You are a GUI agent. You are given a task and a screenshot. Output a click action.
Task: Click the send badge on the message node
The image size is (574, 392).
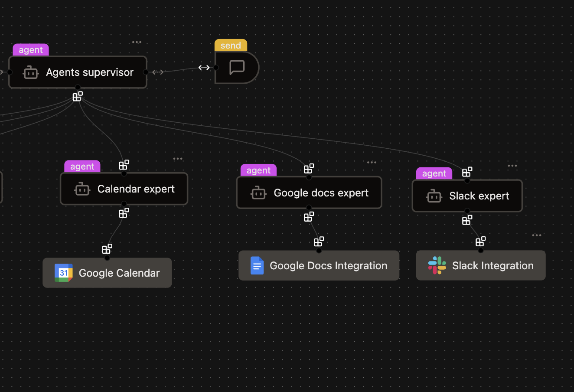[x=230, y=45]
